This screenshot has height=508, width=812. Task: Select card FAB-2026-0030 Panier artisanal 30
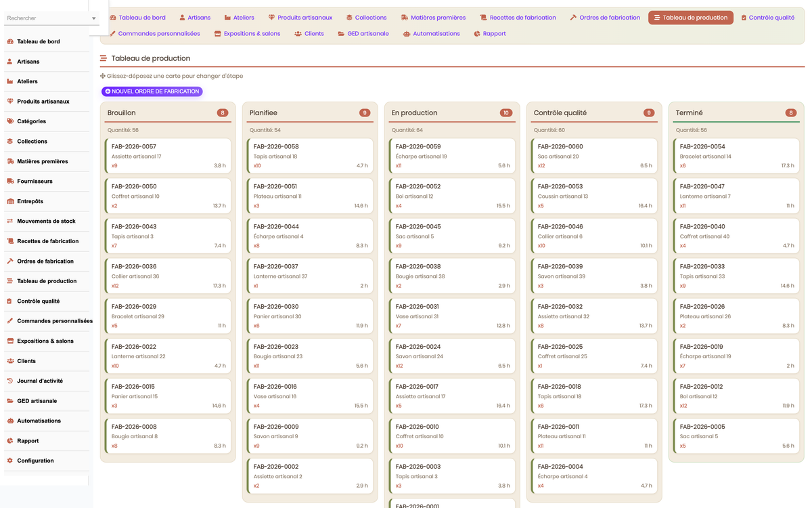[310, 316]
